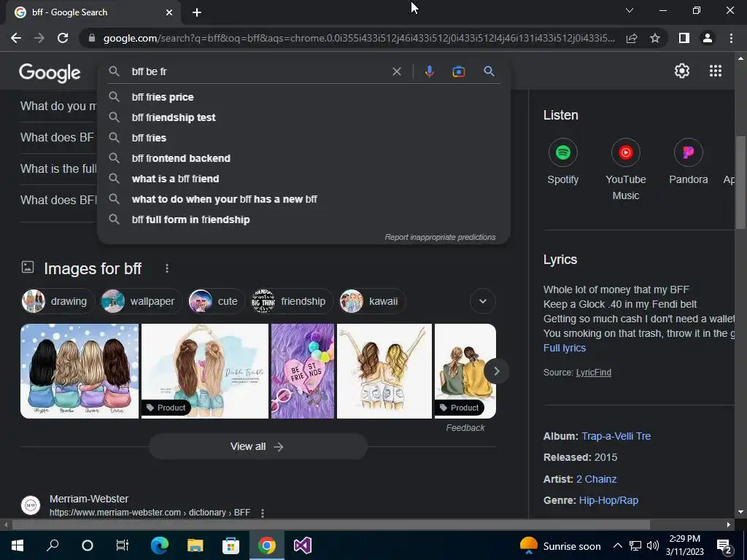Open YouTube Music listening link
This screenshot has width=747, height=560.
click(x=625, y=169)
